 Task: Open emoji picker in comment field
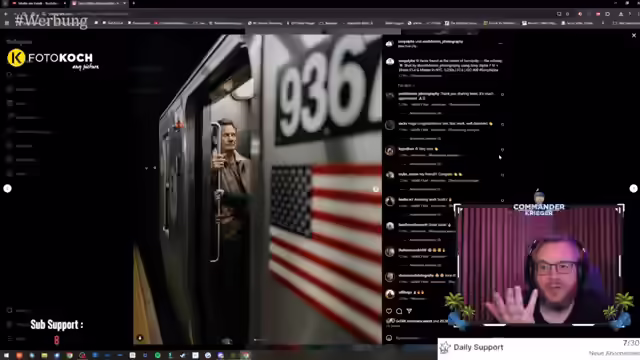click(389, 338)
